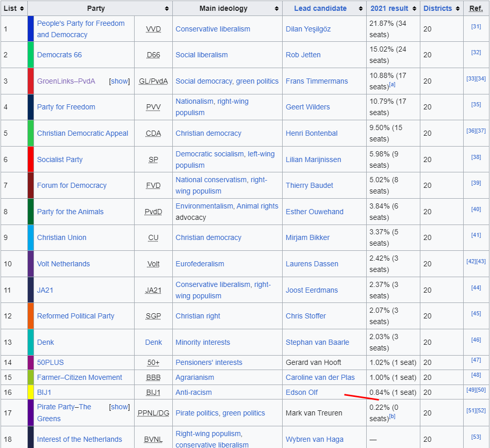This screenshot has height=448, width=490.
Task: Open the 50PLUS party link
Action: [51, 363]
